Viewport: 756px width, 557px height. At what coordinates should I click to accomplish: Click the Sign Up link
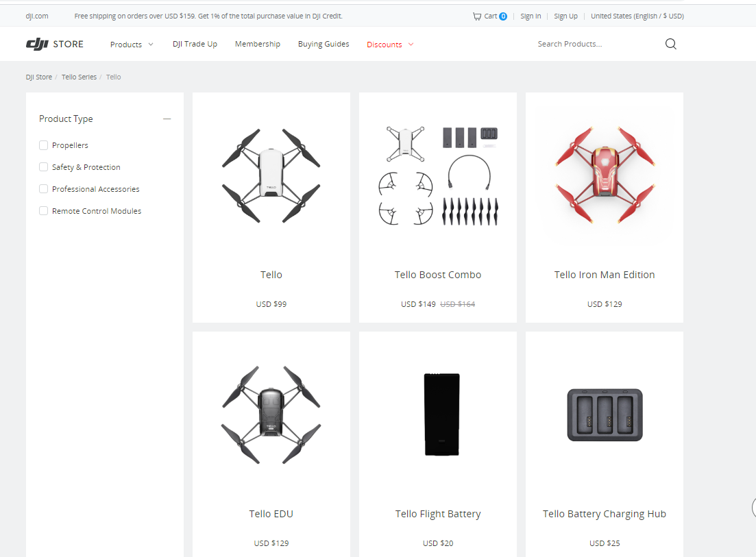[565, 16]
